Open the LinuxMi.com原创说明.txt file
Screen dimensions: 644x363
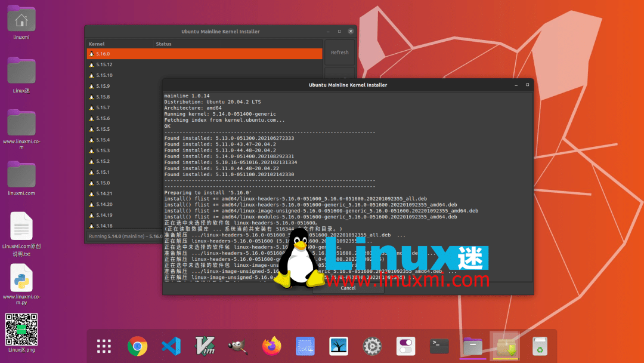[21, 227]
